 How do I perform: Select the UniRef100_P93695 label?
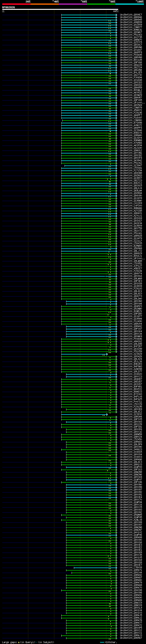(x=131, y=55)
